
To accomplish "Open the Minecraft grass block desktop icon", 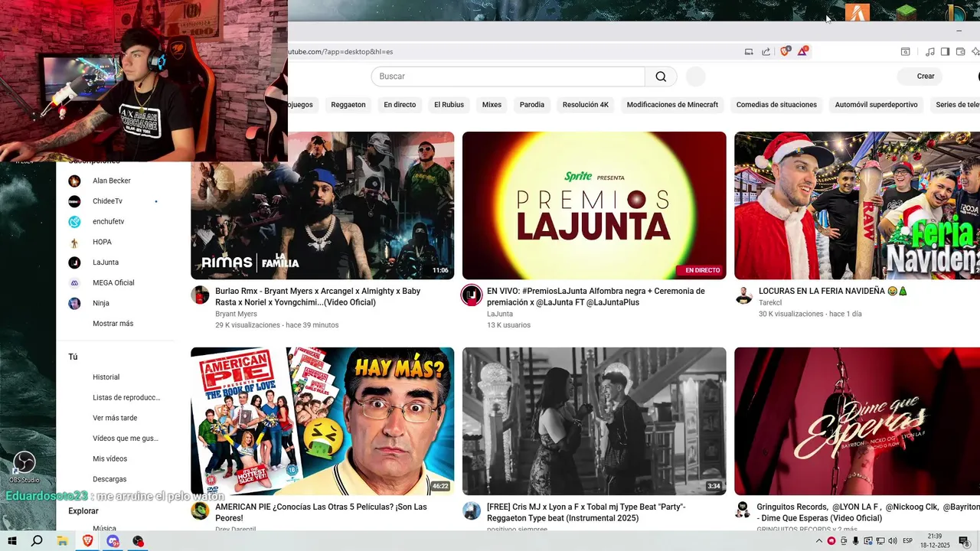I will click(906, 12).
